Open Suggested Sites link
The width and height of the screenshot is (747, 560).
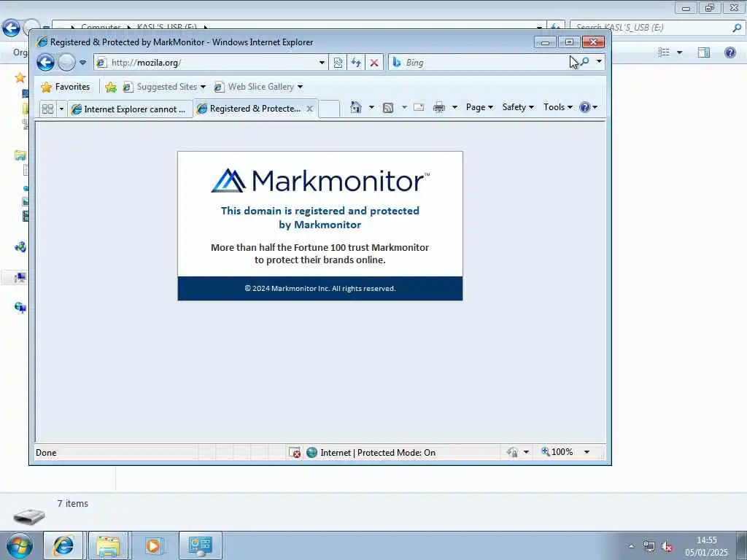164,87
